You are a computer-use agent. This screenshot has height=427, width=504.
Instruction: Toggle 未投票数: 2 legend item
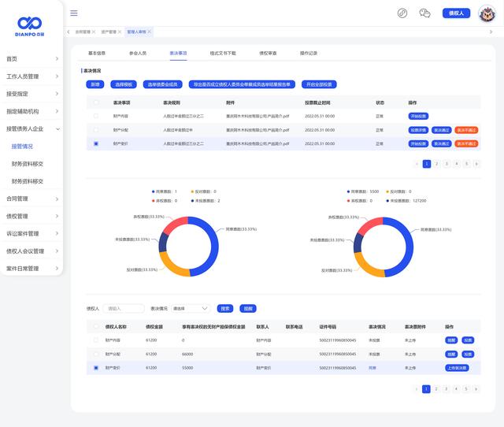click(x=206, y=201)
